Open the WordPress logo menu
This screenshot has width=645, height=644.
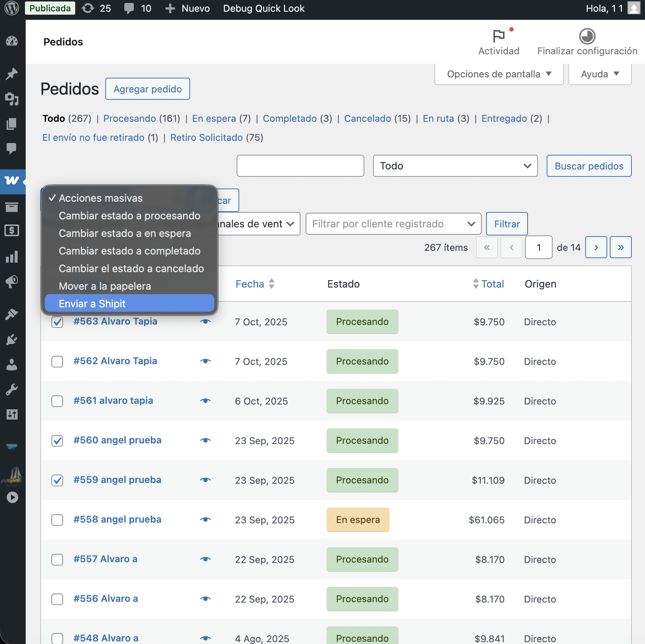[x=12, y=8]
